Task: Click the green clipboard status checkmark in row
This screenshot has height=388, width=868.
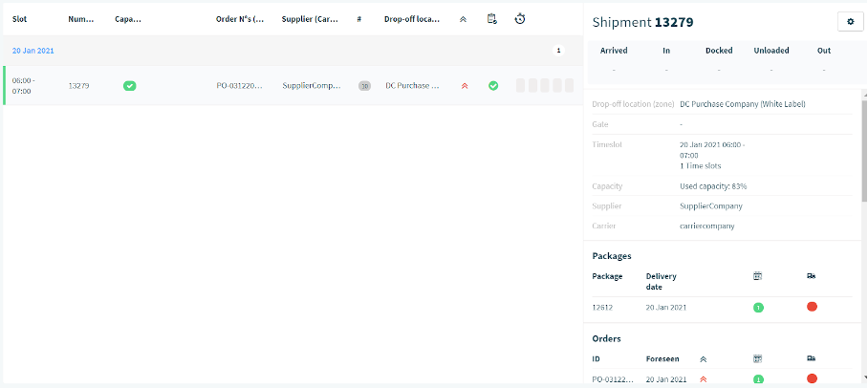Action: coord(492,86)
